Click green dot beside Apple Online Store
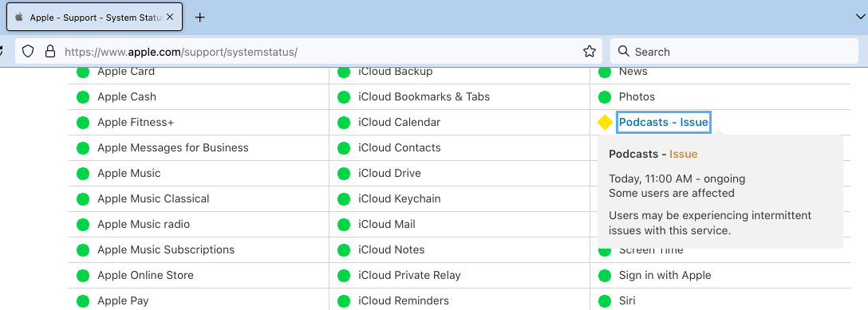Screen dimensions: 868x310 [83, 275]
